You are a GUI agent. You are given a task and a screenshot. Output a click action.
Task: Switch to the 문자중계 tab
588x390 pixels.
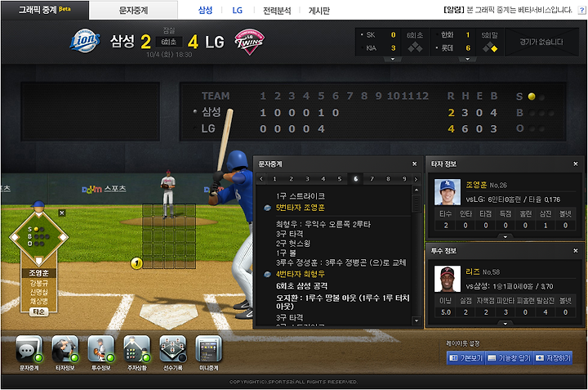point(133,11)
